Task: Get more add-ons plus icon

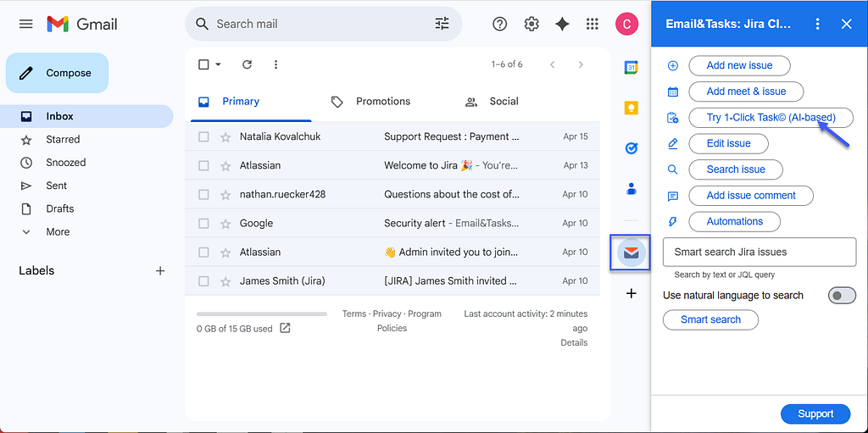Action: point(631,293)
